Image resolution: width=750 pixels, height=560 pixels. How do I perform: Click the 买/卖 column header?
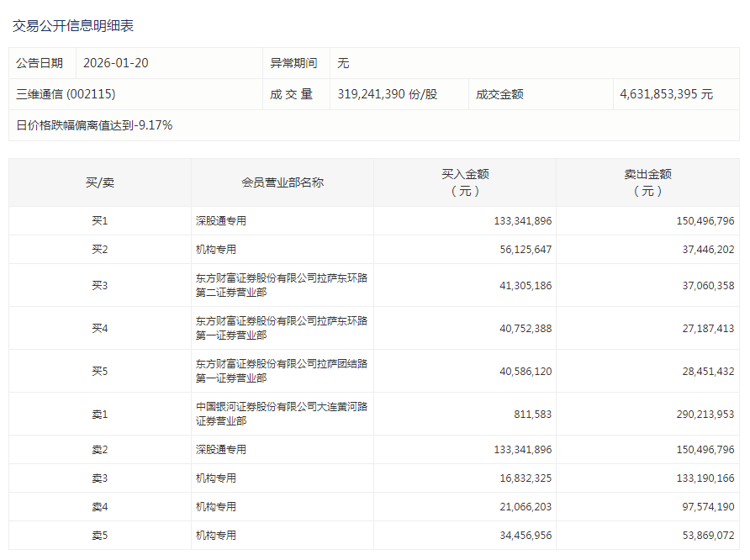click(x=100, y=182)
